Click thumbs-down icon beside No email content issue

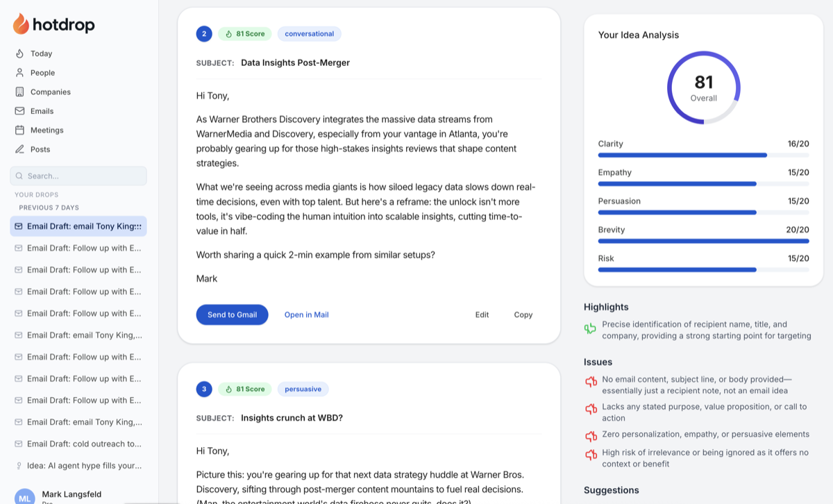tap(591, 381)
